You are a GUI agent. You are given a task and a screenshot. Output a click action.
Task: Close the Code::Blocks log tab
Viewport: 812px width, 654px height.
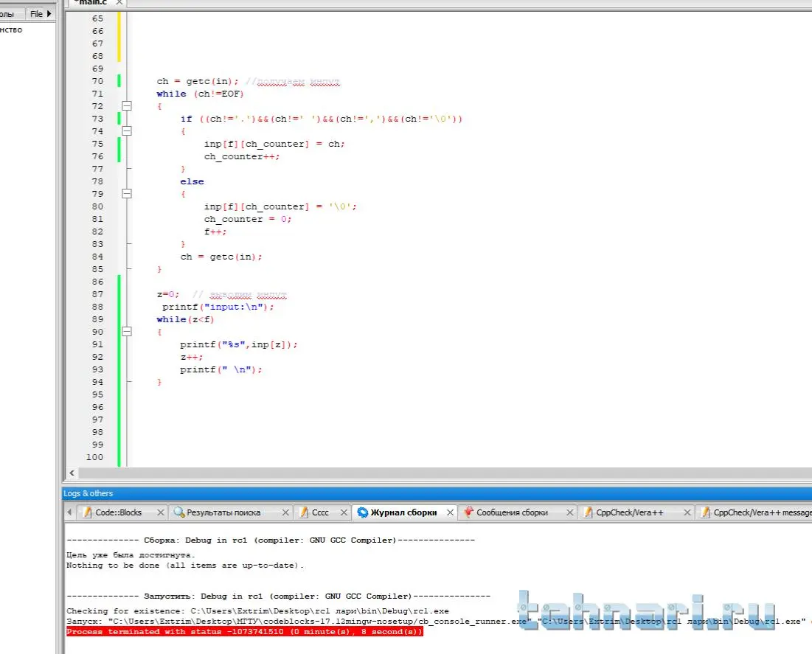pos(161,512)
